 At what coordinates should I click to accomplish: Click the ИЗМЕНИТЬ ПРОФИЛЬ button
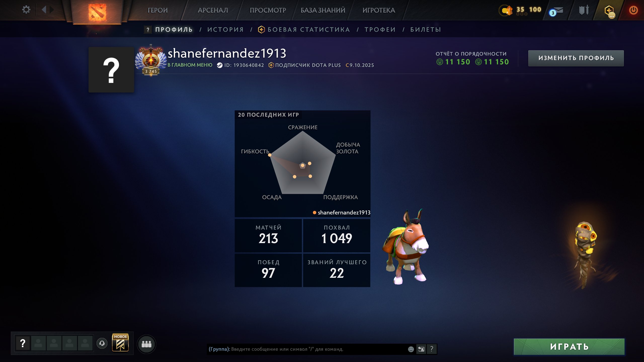point(576,58)
